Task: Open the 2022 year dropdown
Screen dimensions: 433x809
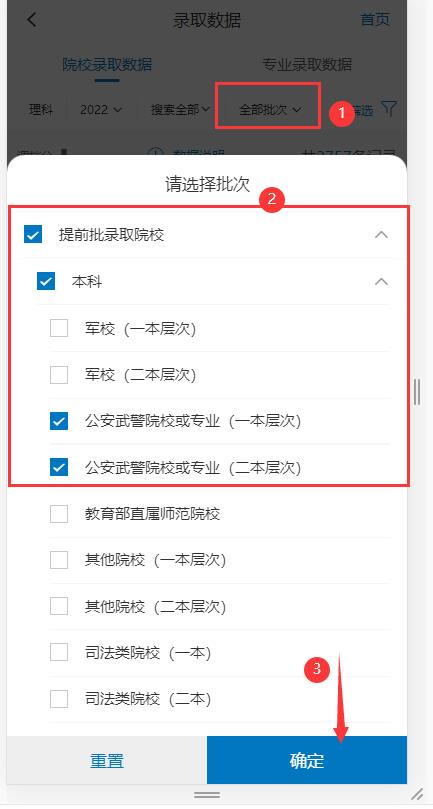Action: click(101, 109)
